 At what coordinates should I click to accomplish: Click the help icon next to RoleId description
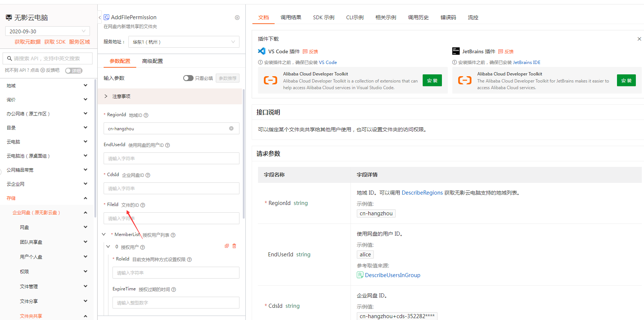[x=189, y=259]
